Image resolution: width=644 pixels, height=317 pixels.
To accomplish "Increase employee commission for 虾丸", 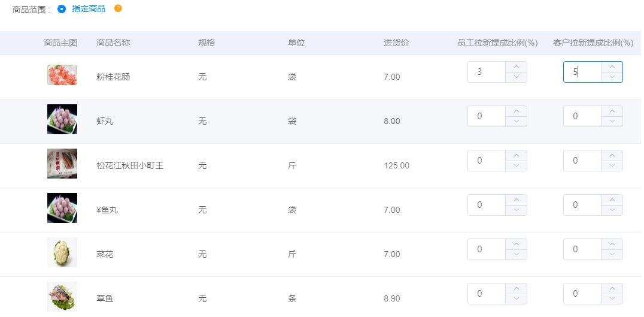I will pos(516,111).
